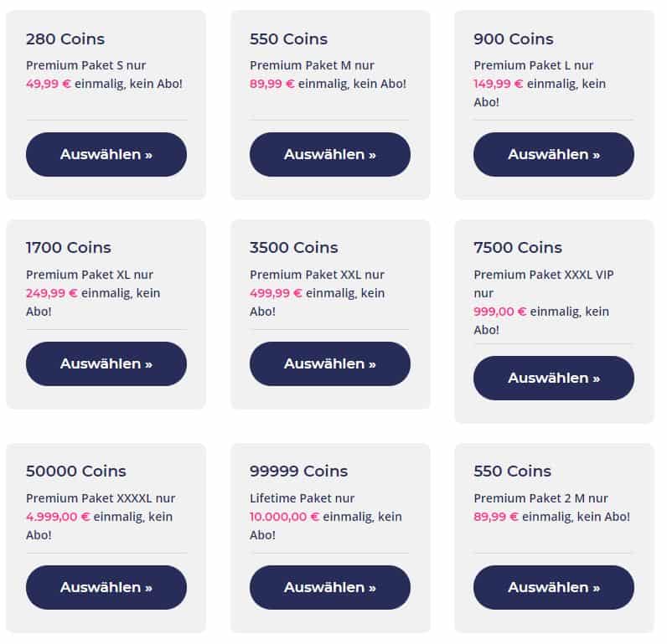The height and width of the screenshot is (644, 667).
Task: Choose Auswählen for Premium Paket 2 M
Action: pos(554,587)
